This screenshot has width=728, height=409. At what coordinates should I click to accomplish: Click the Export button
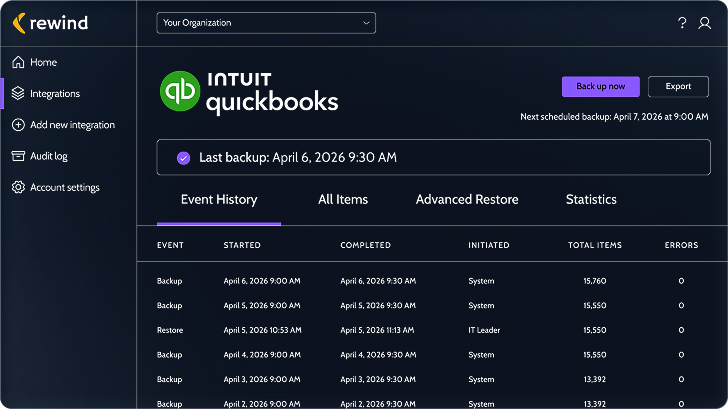click(678, 86)
